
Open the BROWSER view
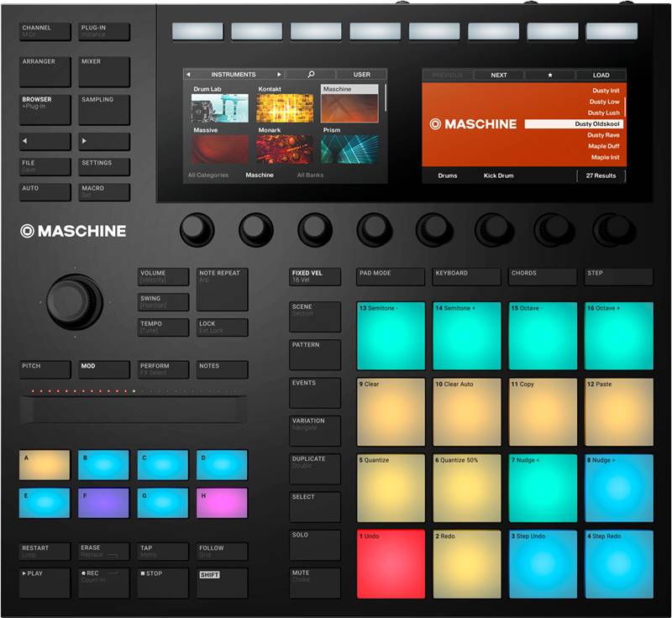coord(45,110)
